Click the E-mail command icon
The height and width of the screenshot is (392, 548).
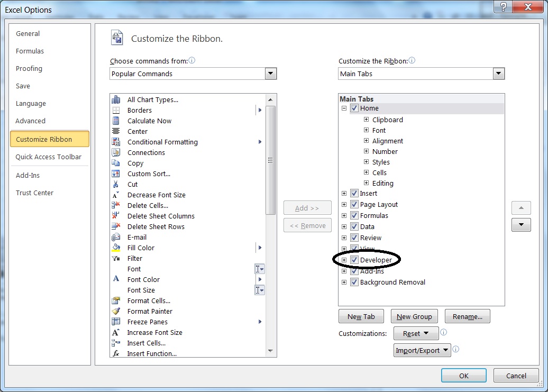(x=116, y=237)
